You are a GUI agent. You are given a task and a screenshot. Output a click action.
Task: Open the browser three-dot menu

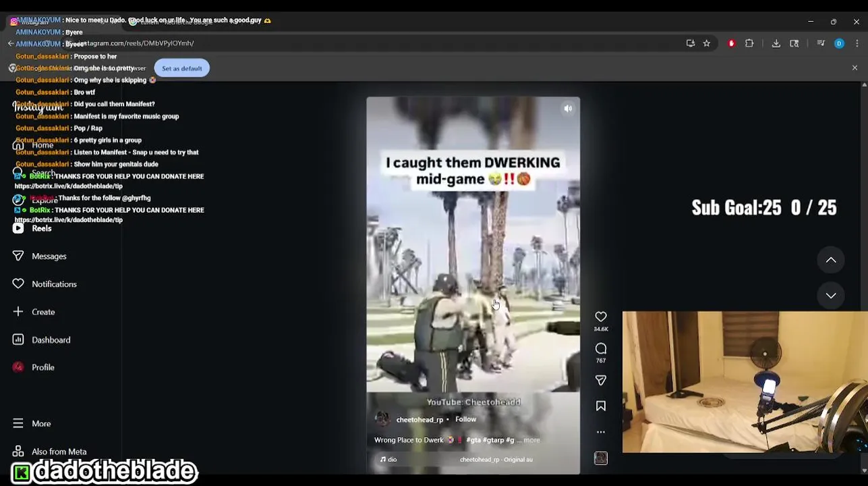[x=857, y=43]
